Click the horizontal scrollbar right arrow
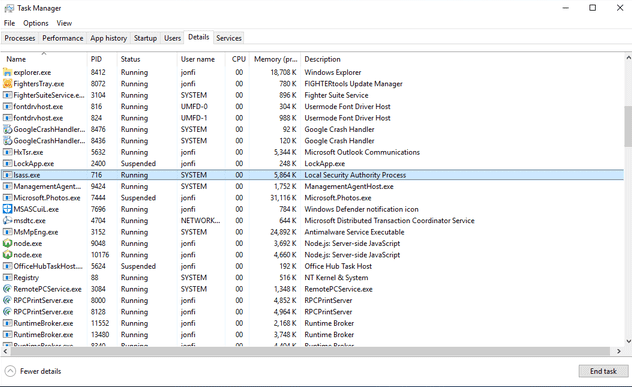 point(619,351)
